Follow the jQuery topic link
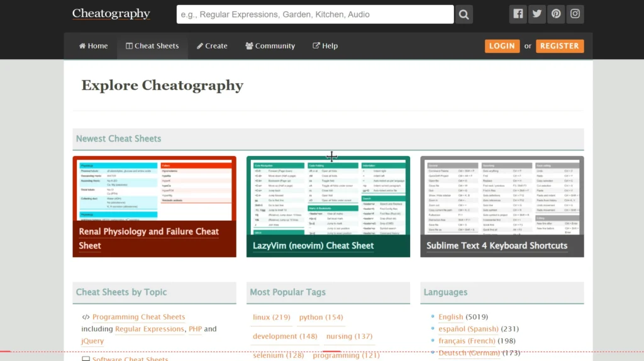 coord(92,341)
